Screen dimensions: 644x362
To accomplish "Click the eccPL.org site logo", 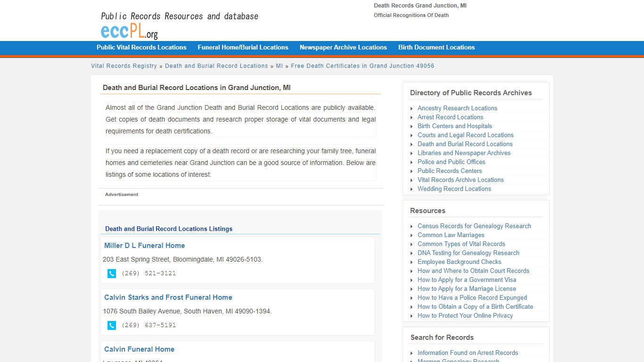I will coord(129,31).
